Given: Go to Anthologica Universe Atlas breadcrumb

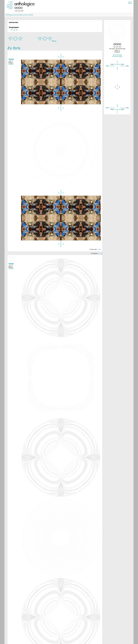Looking at the screenshot, I should point(14,15).
